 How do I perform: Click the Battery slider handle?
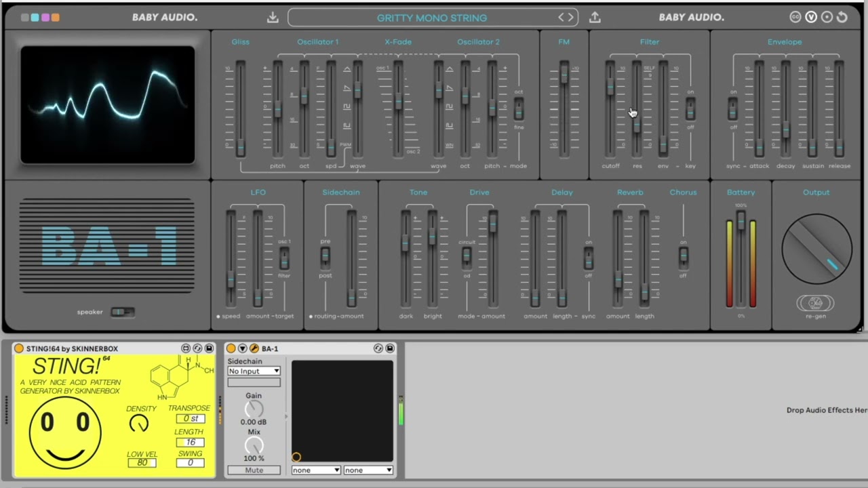pos(741,220)
